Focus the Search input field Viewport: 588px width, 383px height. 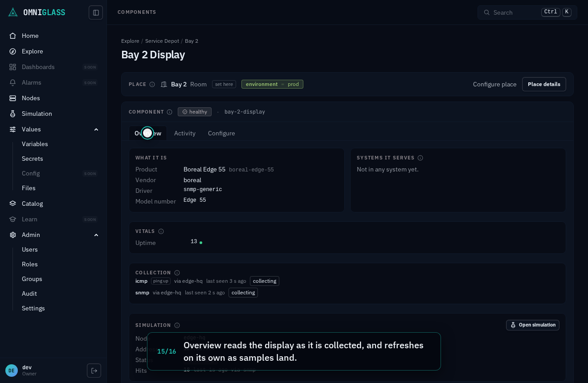(x=527, y=12)
